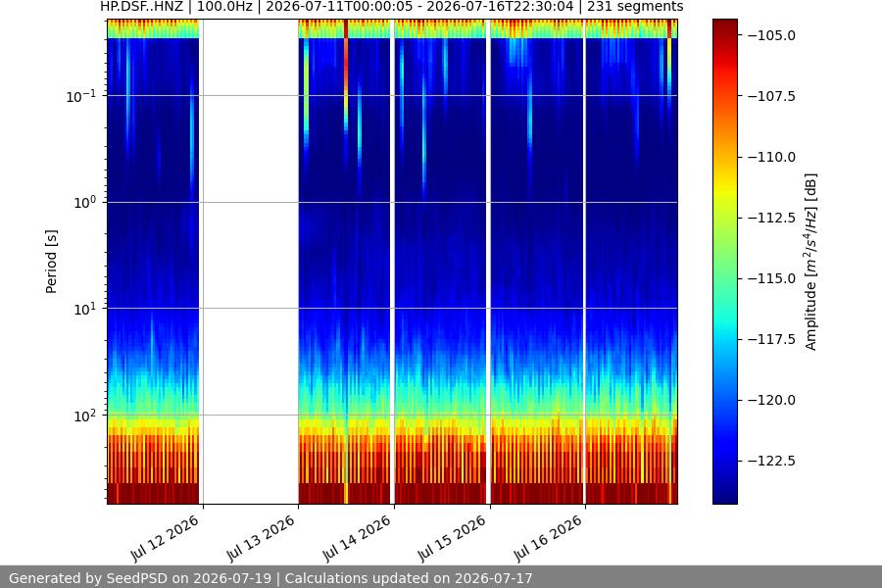Click the -117.5 colorbar tick label
882x588 pixels.
[772, 339]
